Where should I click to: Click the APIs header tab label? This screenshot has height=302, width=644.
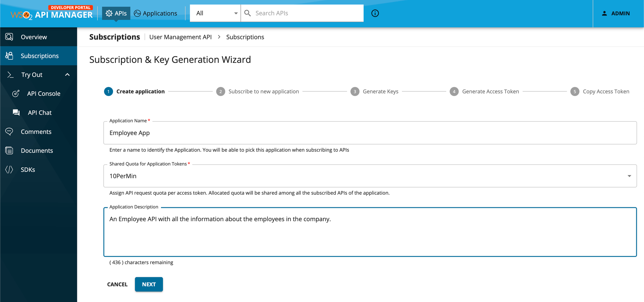pyautogui.click(x=121, y=13)
